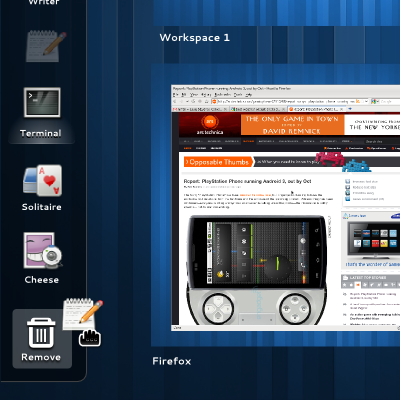Start the Solitaire card game icon

click(x=43, y=180)
